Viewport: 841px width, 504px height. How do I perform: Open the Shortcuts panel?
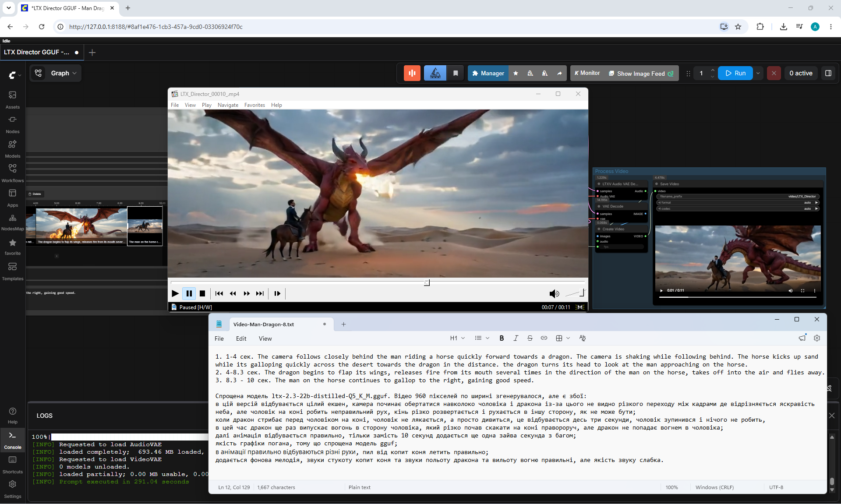click(12, 465)
